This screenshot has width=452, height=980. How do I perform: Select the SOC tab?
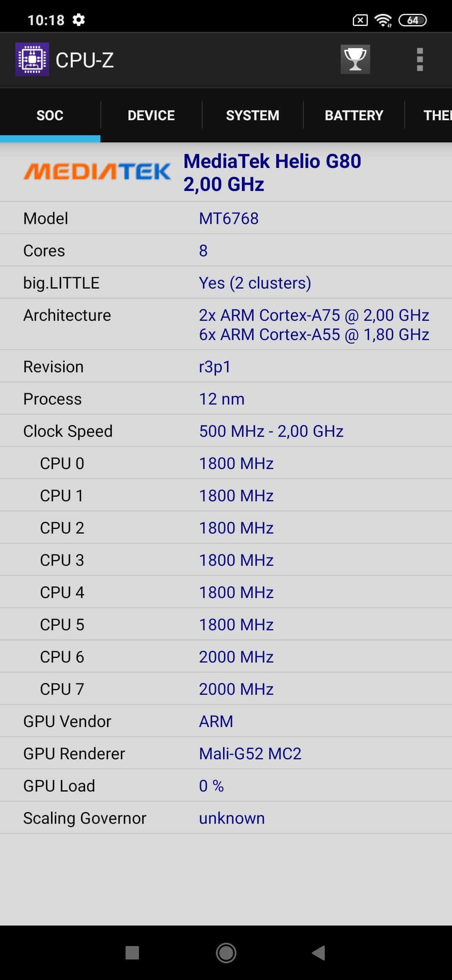point(50,115)
